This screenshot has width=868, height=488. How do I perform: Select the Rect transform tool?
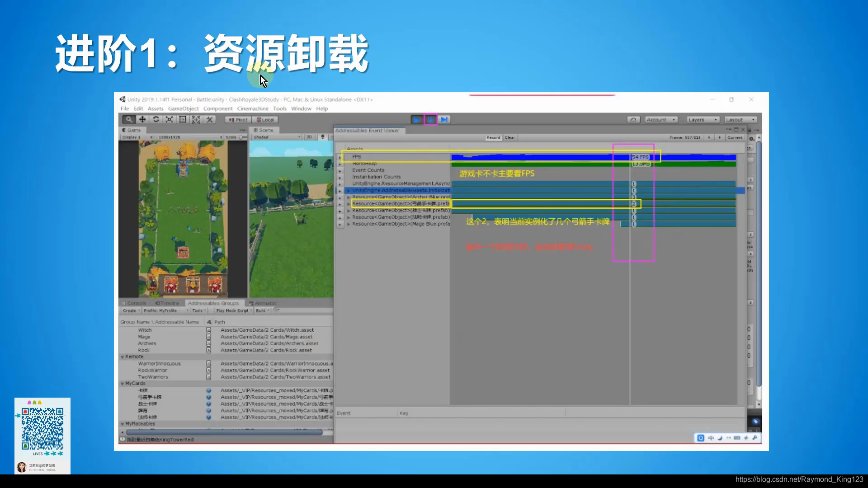pyautogui.click(x=183, y=120)
